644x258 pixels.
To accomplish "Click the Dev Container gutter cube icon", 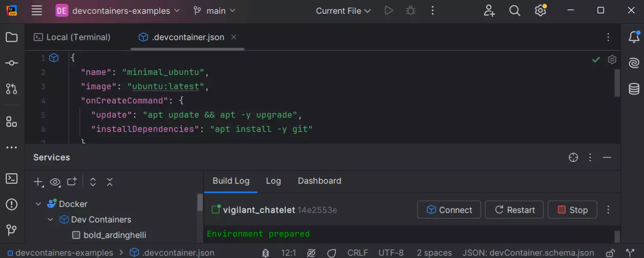I will [x=54, y=58].
